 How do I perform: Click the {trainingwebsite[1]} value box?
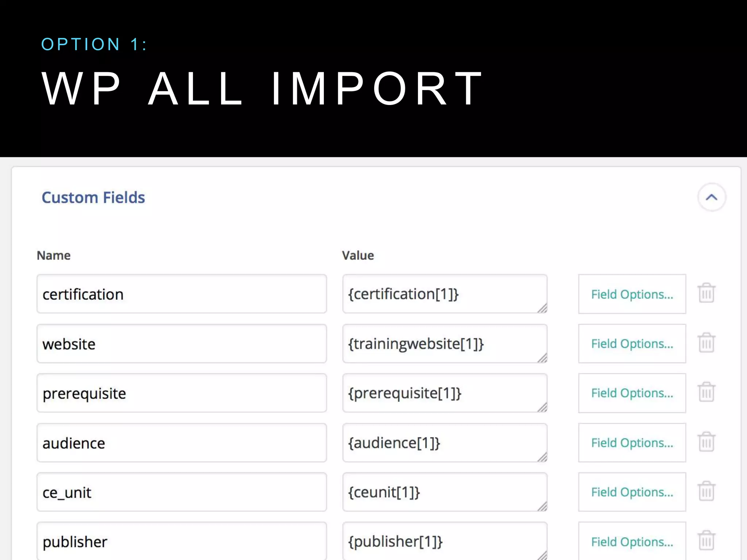[444, 344]
